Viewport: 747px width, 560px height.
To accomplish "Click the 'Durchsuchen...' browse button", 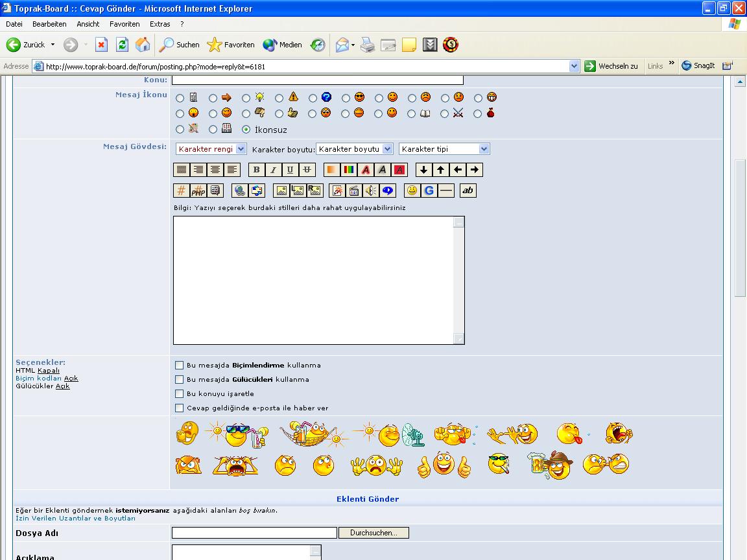I will tap(373, 533).
